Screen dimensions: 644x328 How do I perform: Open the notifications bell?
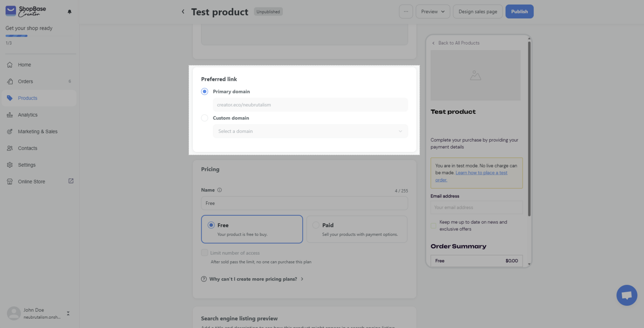pyautogui.click(x=70, y=12)
